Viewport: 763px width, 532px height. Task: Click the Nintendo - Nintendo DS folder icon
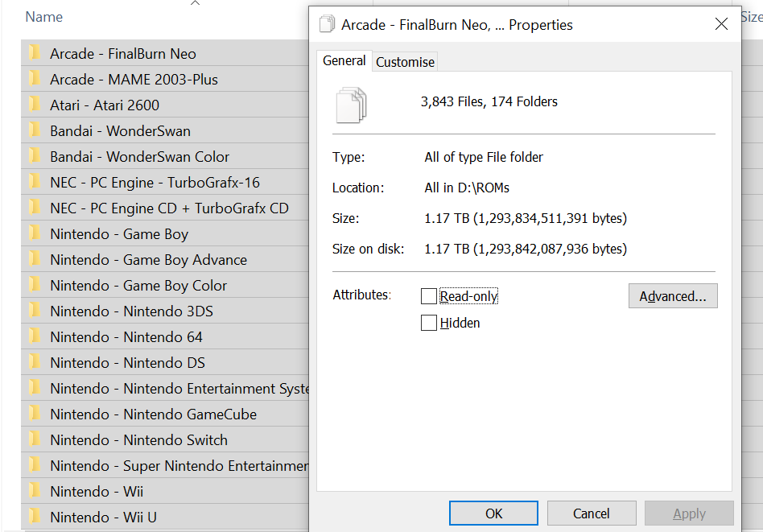[x=35, y=361]
